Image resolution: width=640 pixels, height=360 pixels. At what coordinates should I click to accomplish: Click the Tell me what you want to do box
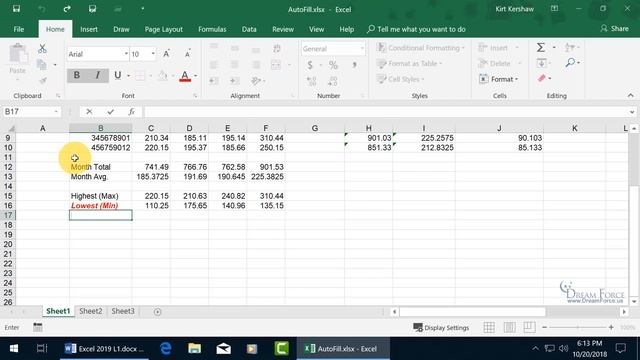click(x=416, y=29)
